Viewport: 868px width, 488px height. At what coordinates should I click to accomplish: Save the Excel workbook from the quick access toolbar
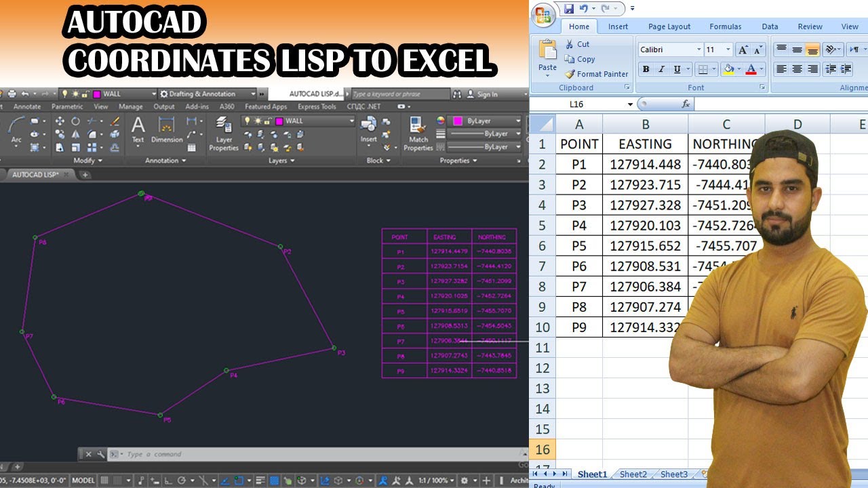(x=569, y=9)
